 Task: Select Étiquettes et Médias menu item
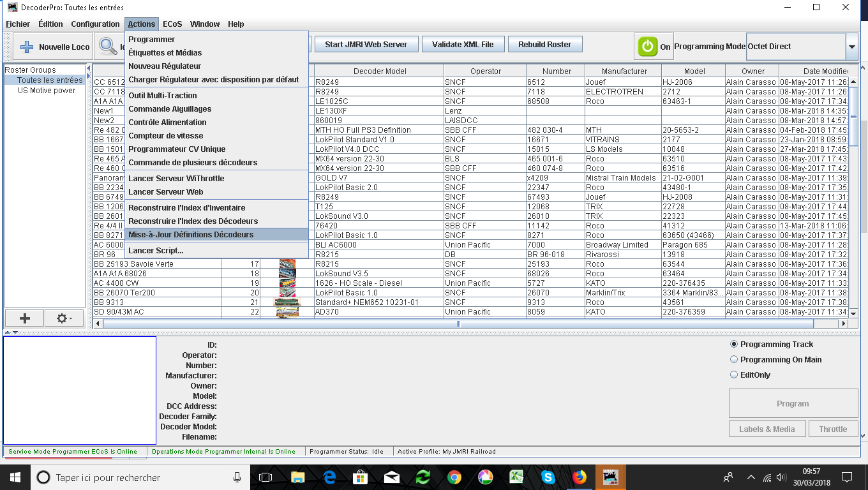coord(217,53)
